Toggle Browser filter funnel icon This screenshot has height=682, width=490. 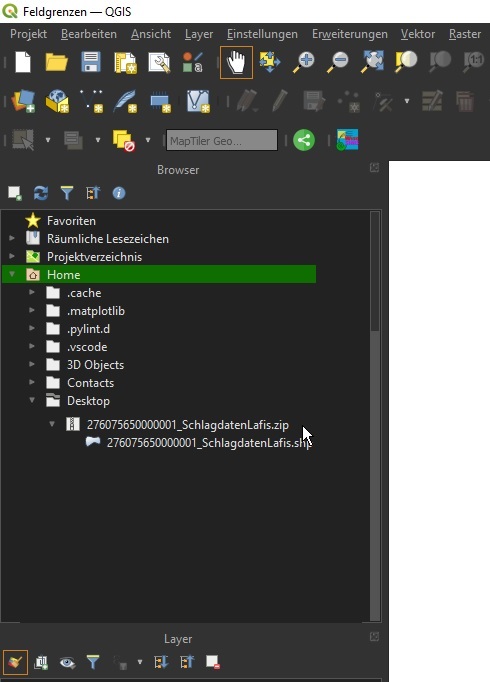[67, 193]
